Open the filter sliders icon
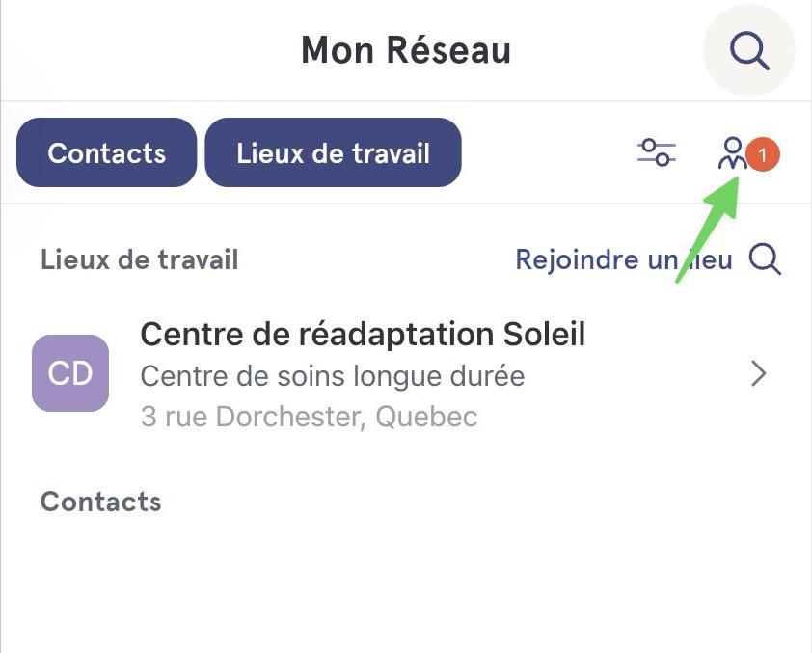This screenshot has width=812, height=653. pyautogui.click(x=657, y=152)
